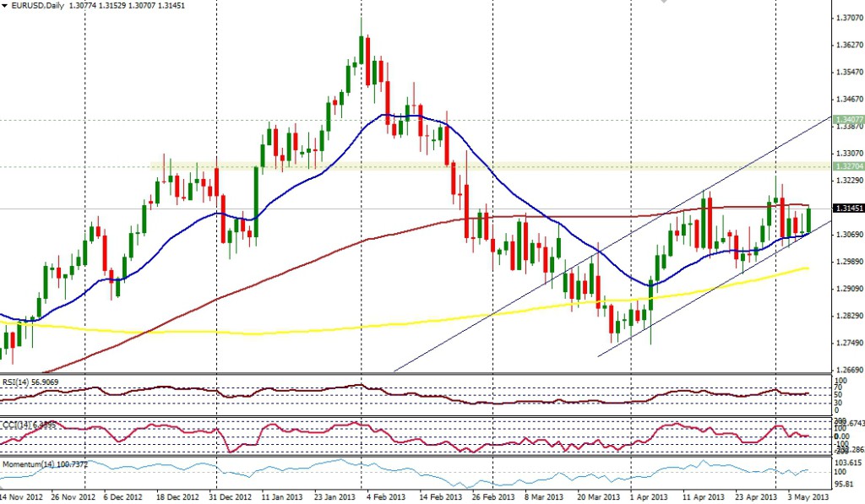Open the dropdown arrow beside EURUSD,Daily

(x=4, y=6)
